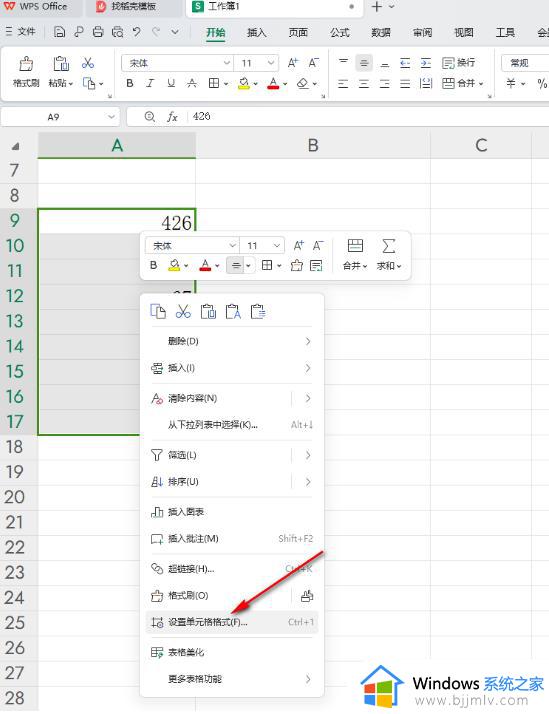This screenshot has height=714, width=549.
Task: Decrease font size in the ribbon
Action: tap(314, 63)
